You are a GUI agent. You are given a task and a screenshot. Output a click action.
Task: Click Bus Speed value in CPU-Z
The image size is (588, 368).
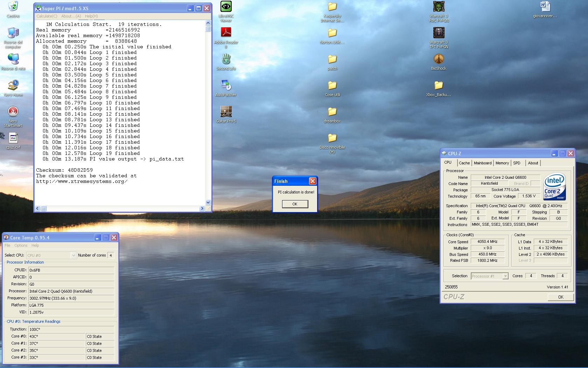tap(488, 254)
